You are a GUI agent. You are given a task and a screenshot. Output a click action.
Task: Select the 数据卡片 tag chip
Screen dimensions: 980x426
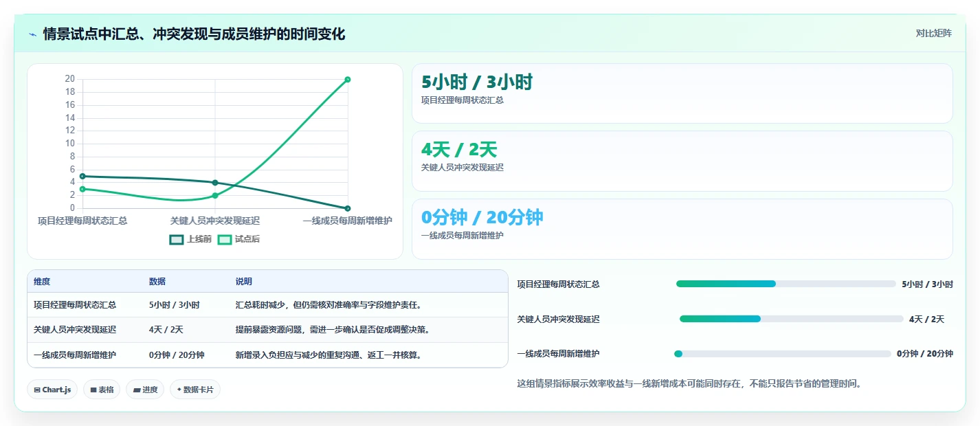click(195, 390)
